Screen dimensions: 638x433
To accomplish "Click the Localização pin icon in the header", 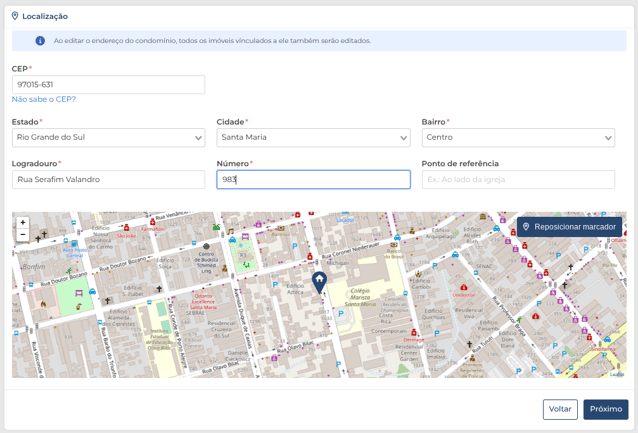I will tap(15, 16).
